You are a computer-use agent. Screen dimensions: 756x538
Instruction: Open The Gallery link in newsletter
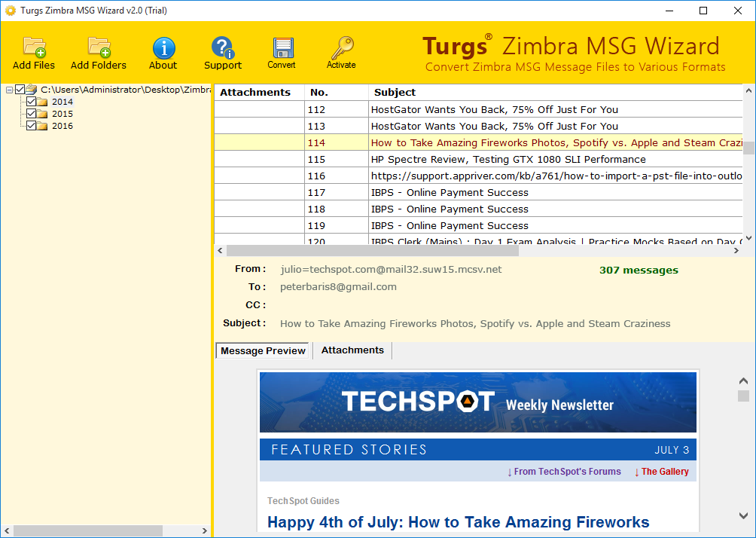(x=661, y=472)
